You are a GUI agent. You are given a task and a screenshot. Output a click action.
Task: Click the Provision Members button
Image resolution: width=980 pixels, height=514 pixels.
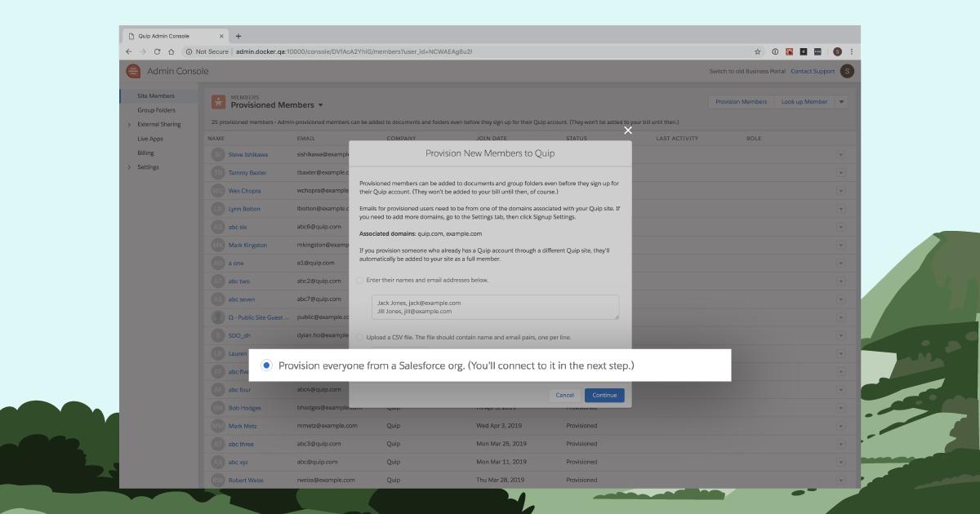(x=741, y=102)
